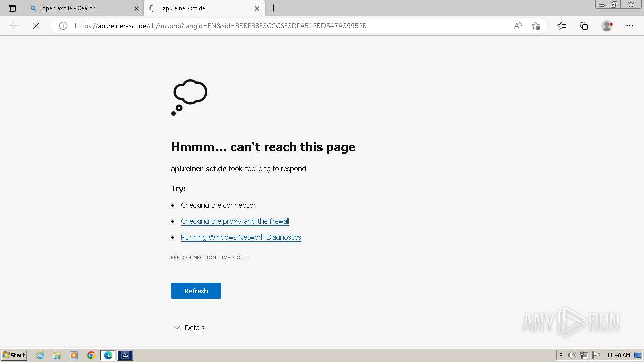
Task: Open Collections panel
Action: [584, 26]
